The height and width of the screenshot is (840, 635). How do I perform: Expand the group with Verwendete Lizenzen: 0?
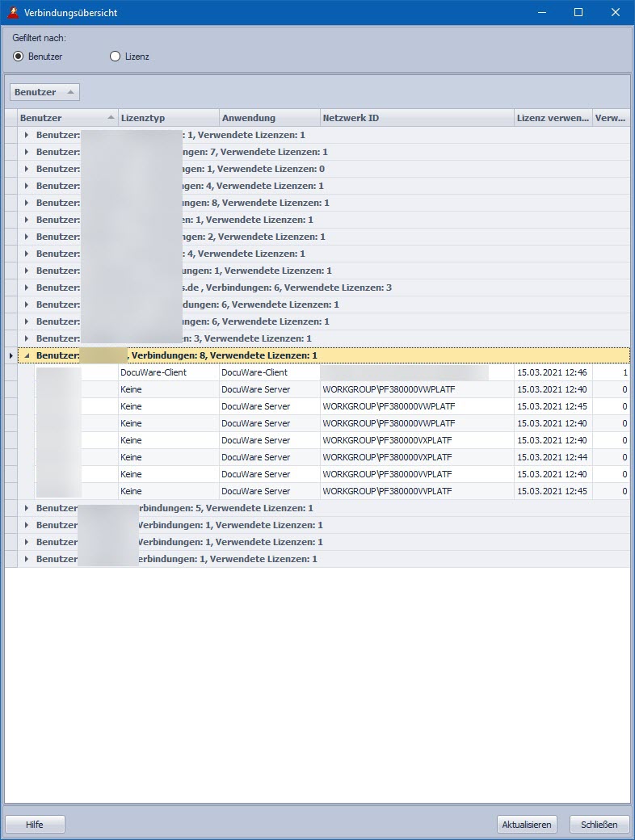(27, 169)
